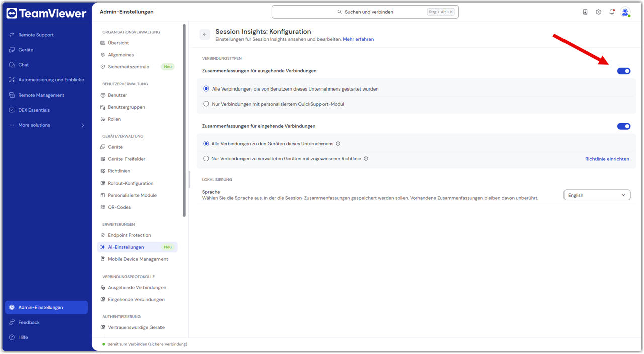Image resolution: width=644 pixels, height=354 pixels.
Task: Toggle Zusammenfassungen für ausgehende Verbindungen
Action: click(x=624, y=71)
